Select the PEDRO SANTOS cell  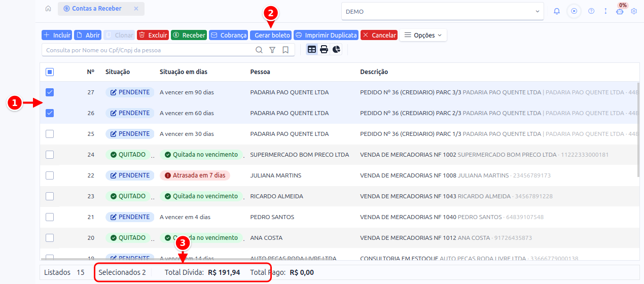coord(272,217)
